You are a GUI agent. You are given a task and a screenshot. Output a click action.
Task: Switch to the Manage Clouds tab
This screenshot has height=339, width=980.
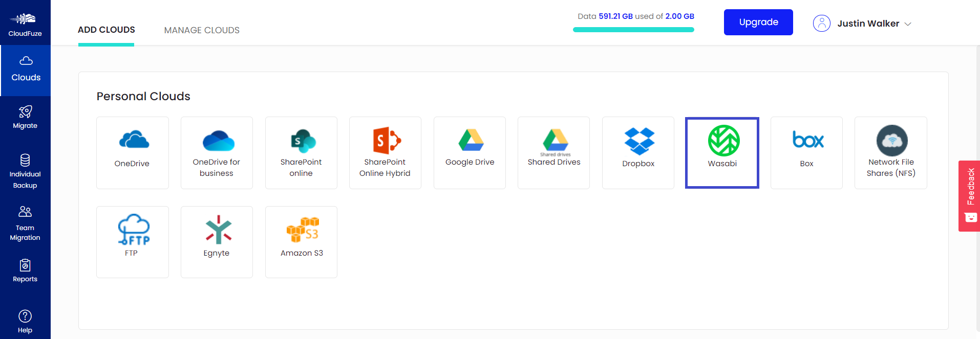tap(202, 30)
